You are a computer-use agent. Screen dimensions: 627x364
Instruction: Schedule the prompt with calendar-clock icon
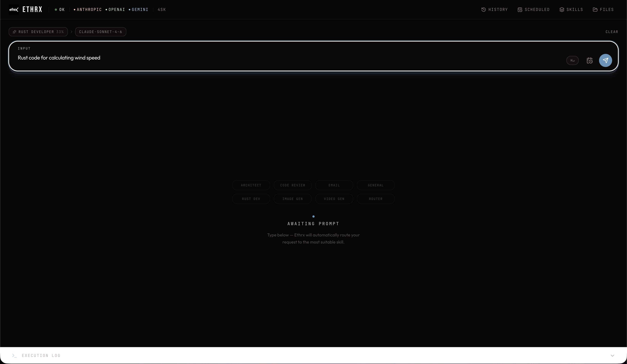(x=589, y=60)
